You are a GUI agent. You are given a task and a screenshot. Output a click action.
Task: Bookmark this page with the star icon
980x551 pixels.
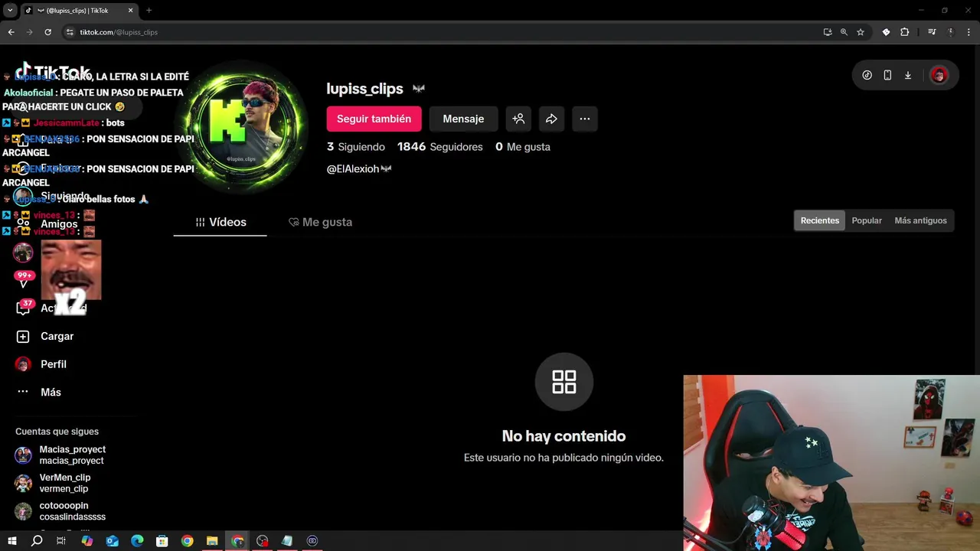coord(861,32)
